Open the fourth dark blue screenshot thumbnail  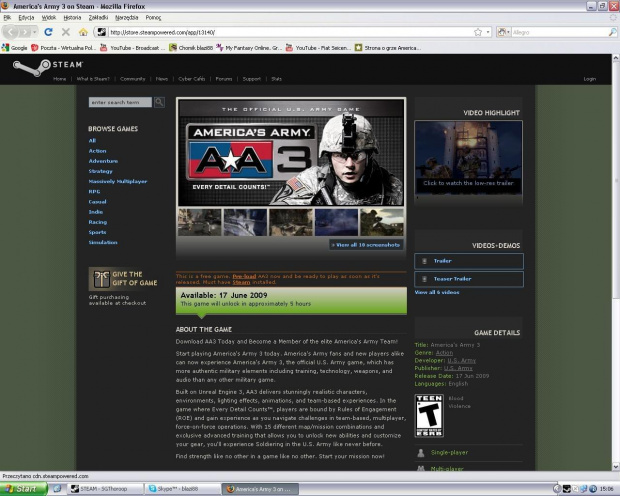point(336,222)
